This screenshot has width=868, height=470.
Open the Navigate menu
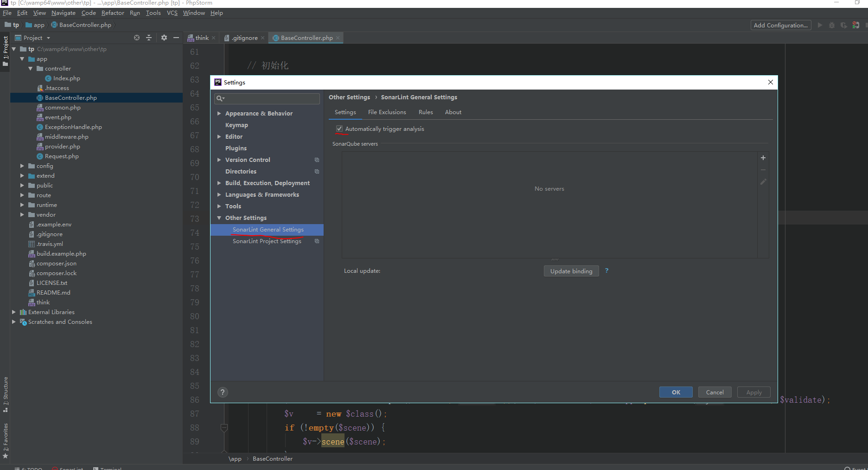pyautogui.click(x=64, y=13)
